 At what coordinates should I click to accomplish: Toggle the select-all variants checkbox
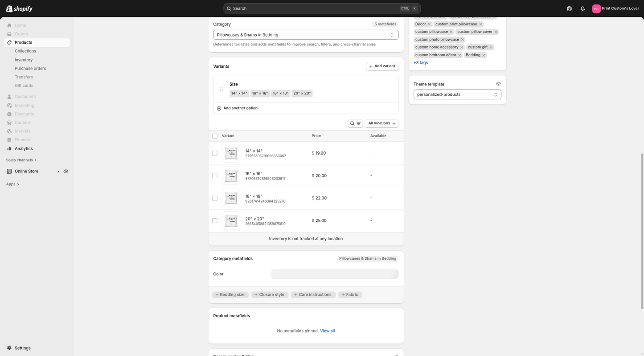pyautogui.click(x=215, y=136)
